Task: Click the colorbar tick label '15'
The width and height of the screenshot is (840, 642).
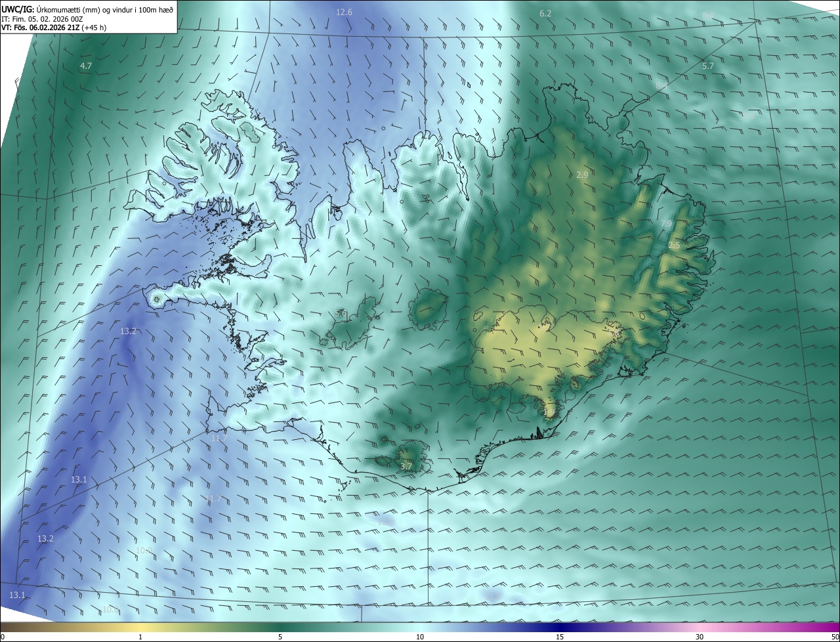Action: click(560, 637)
